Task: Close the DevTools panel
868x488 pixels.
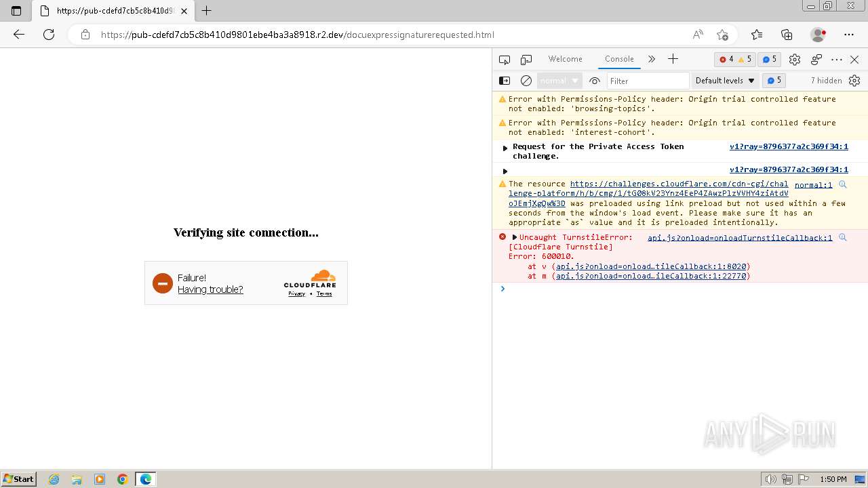Action: pyautogui.click(x=854, y=60)
